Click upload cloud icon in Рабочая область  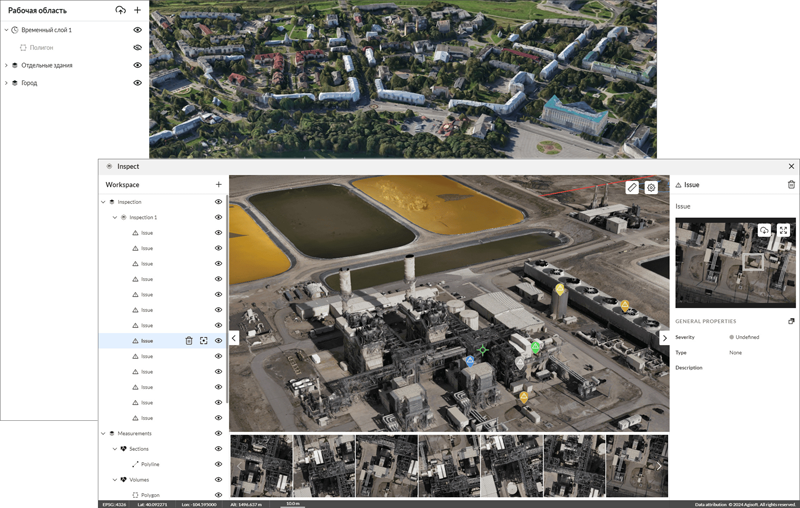point(121,10)
